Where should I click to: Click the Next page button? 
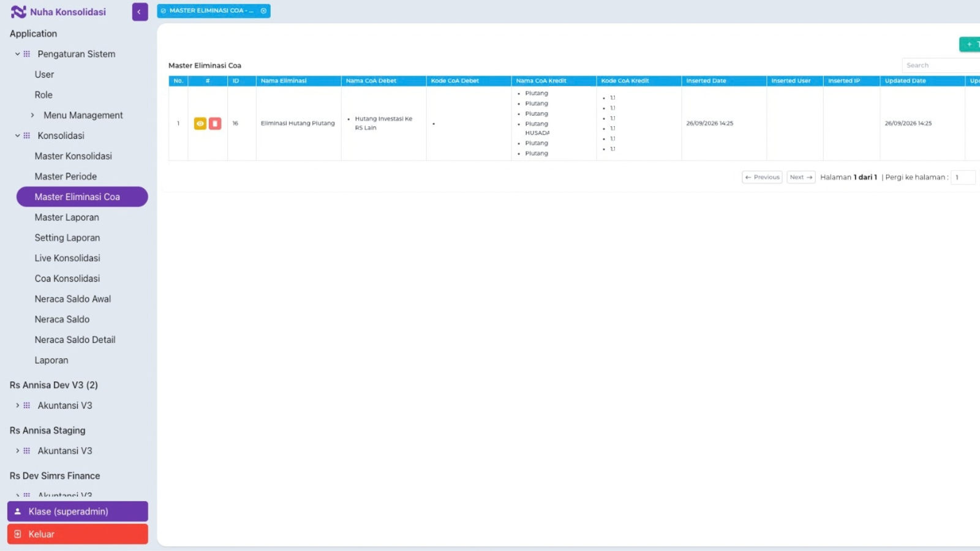click(x=801, y=177)
